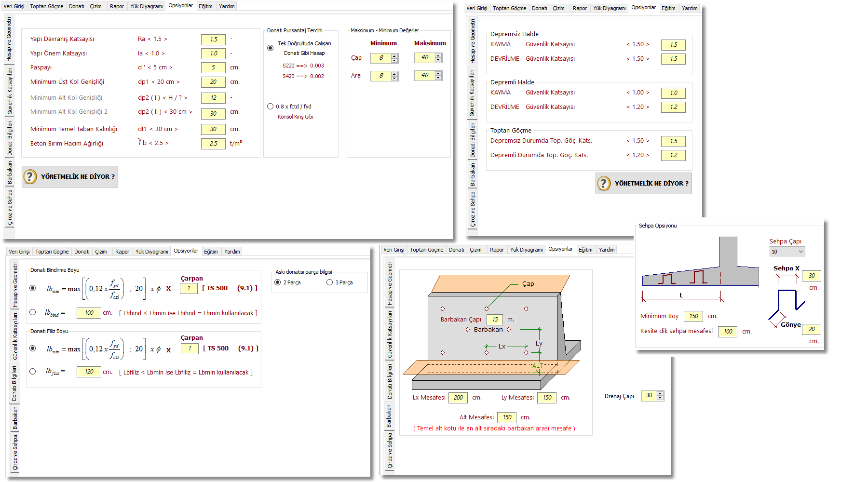868x482 pixels.
Task: Click YÖNETMELİK NE DİYOR button in safety factors panel
Action: coord(644,183)
